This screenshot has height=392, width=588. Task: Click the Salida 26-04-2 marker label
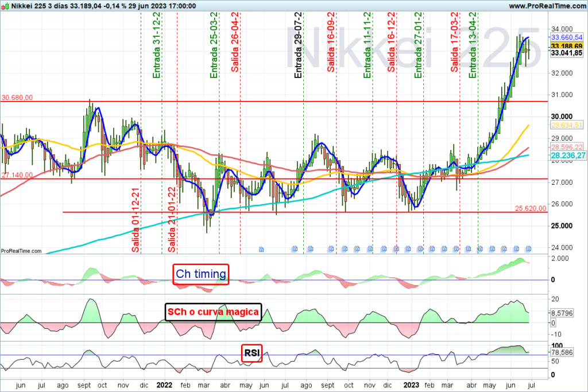235,42
